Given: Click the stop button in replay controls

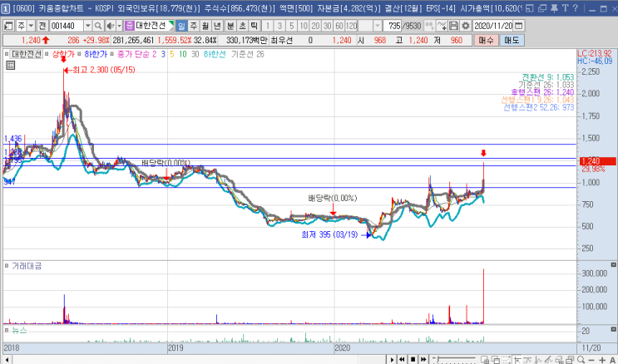Looking at the screenshot, I should click(413, 359).
